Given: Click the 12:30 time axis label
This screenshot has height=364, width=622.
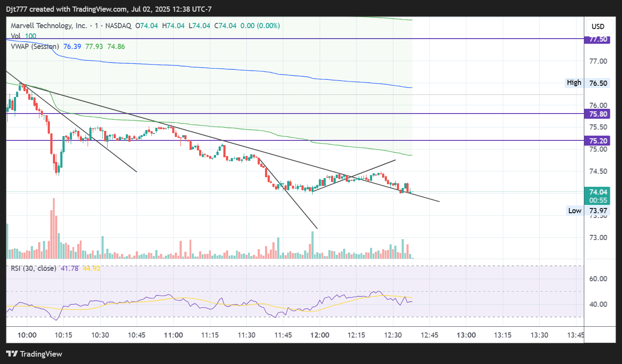Looking at the screenshot, I should point(393,335).
